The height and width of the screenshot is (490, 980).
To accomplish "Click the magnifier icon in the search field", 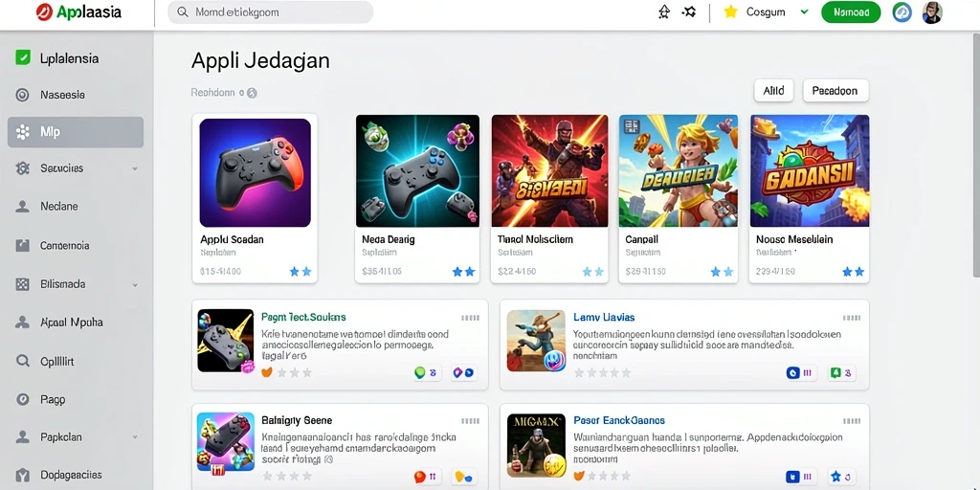I will (x=183, y=11).
